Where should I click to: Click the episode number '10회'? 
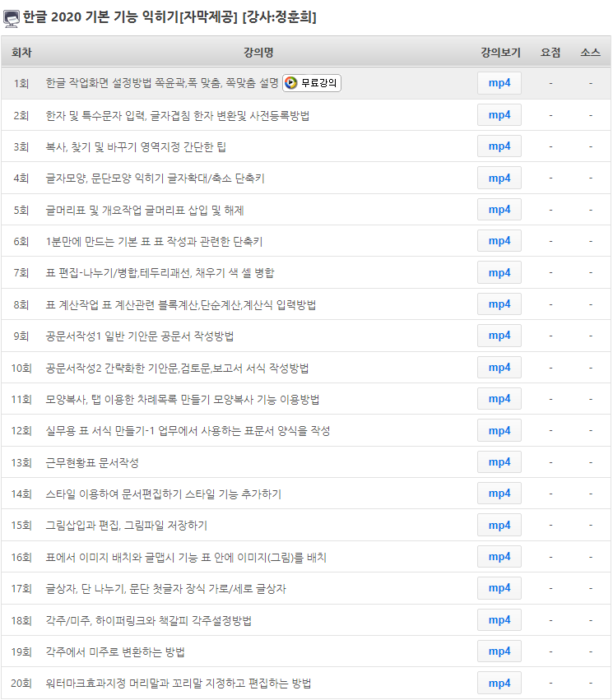[21, 369]
